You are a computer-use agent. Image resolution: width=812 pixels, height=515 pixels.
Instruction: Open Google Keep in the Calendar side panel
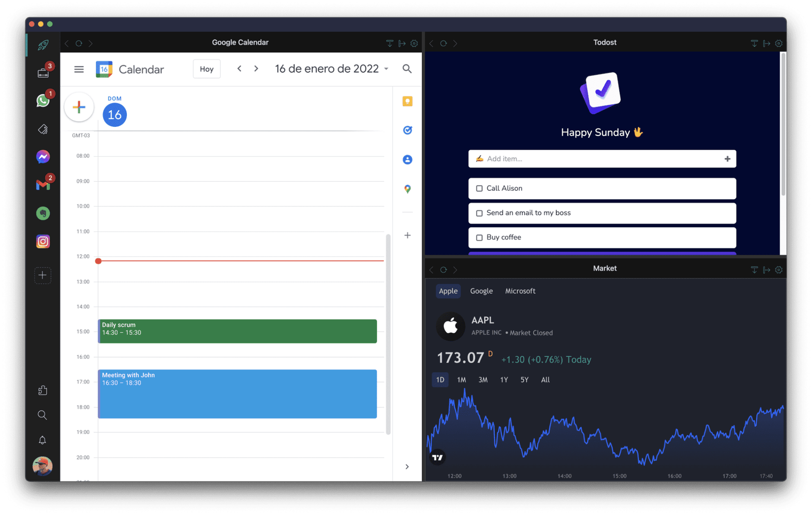(407, 101)
